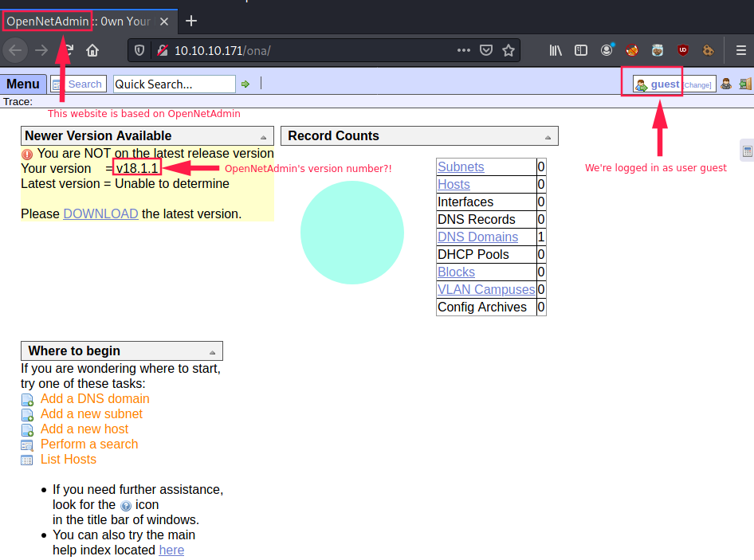Open the page actions ellipsis menu
754x560 pixels.
point(464,51)
